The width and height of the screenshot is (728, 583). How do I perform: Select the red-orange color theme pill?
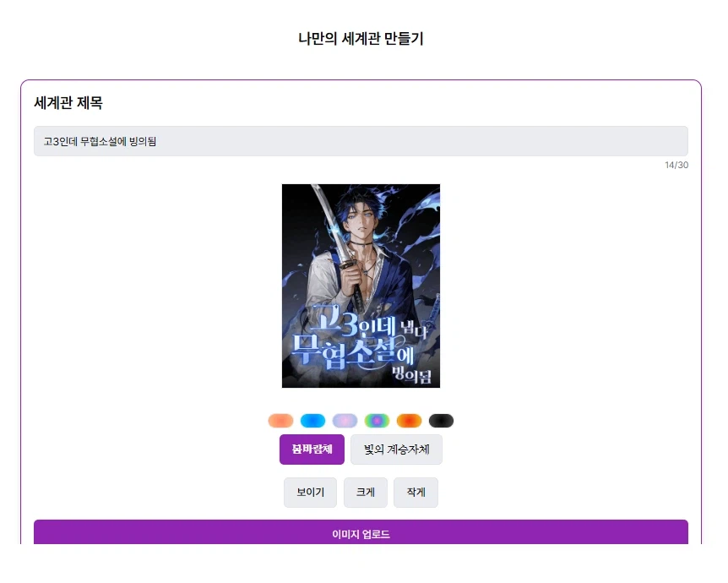pos(409,420)
